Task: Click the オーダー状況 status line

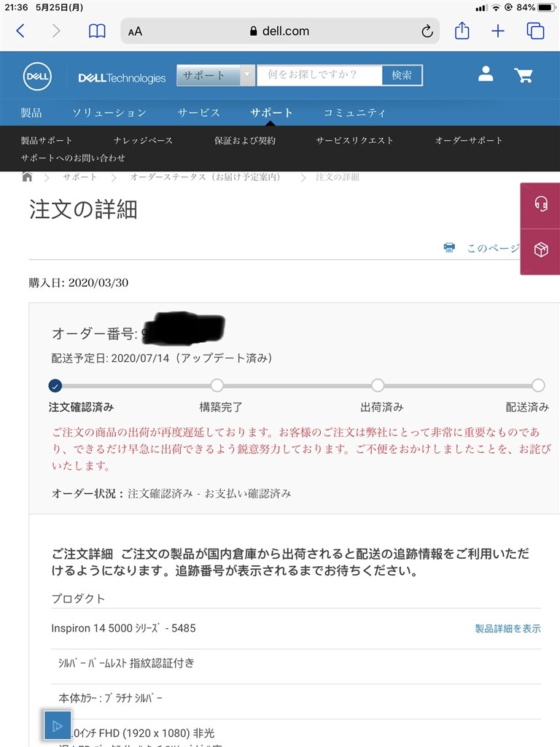Action: click(x=171, y=494)
